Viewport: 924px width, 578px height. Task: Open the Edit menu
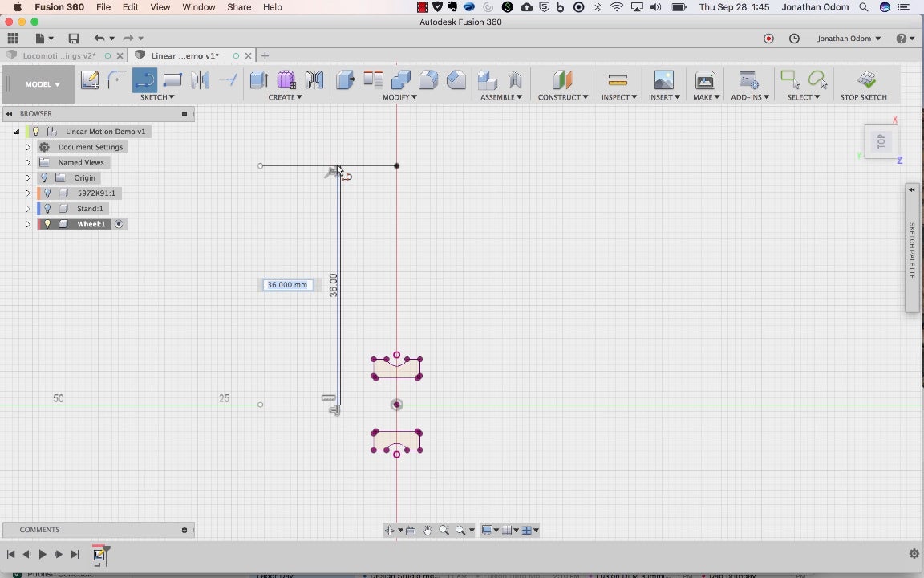click(x=130, y=7)
